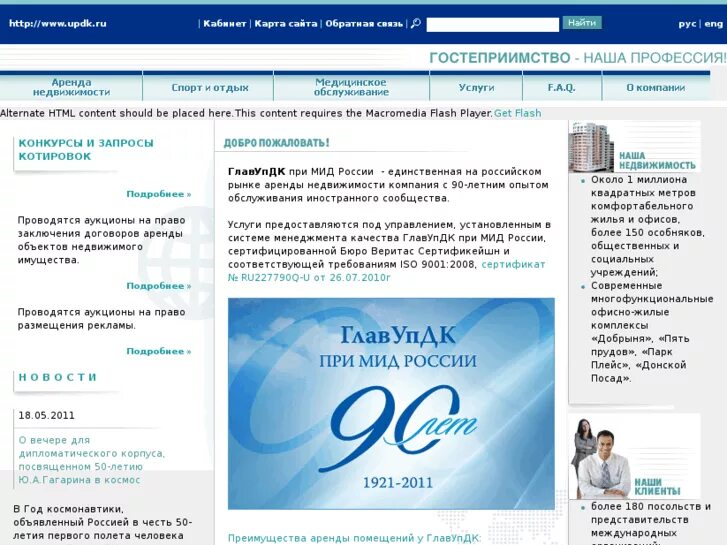The height and width of the screenshot is (545, 727).
Task: Click the http://www.updk.ru header link
Action: tap(57, 23)
